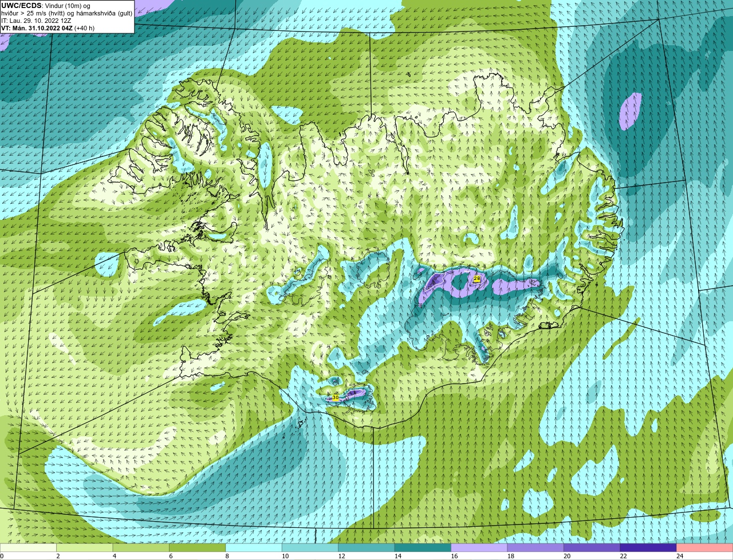733x560 pixels.
Task: Select the 14–16 m/s dark teal legend swatch
Action: click(423, 548)
